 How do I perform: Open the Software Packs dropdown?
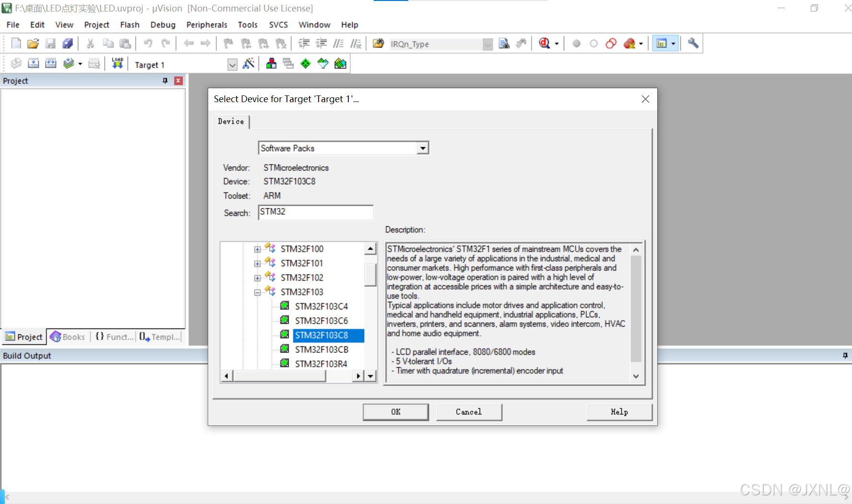422,148
